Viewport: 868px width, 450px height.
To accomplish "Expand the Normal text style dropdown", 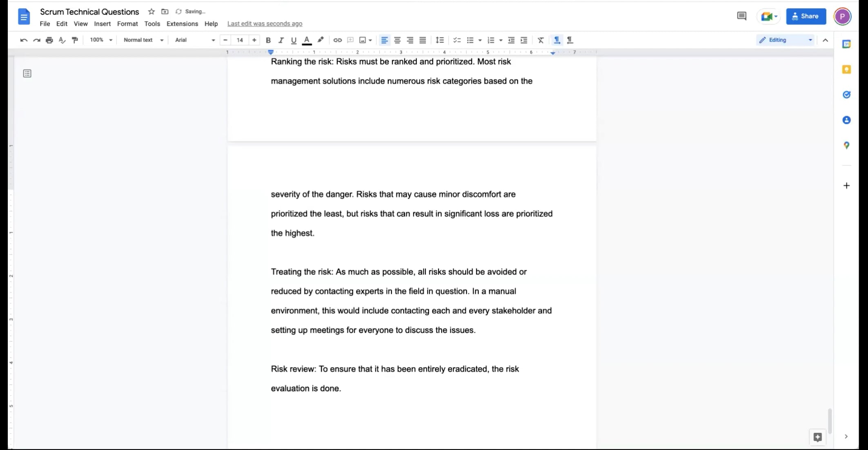I will (143, 40).
